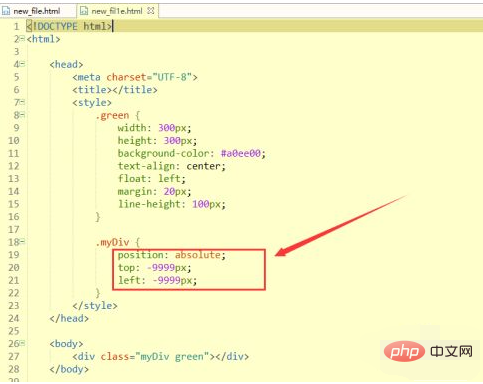Fold the .green rule at line 8
The height and width of the screenshot is (384, 483).
click(22, 115)
